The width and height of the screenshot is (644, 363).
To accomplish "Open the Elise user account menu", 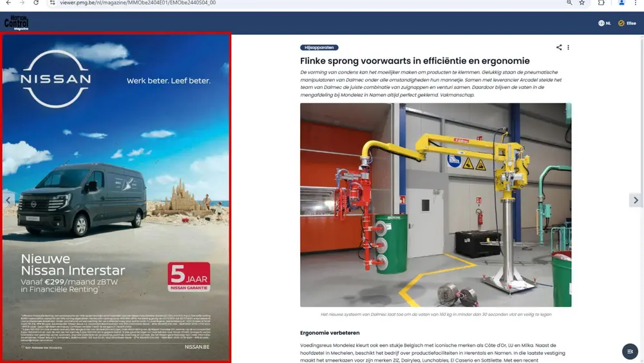I will 627,23.
